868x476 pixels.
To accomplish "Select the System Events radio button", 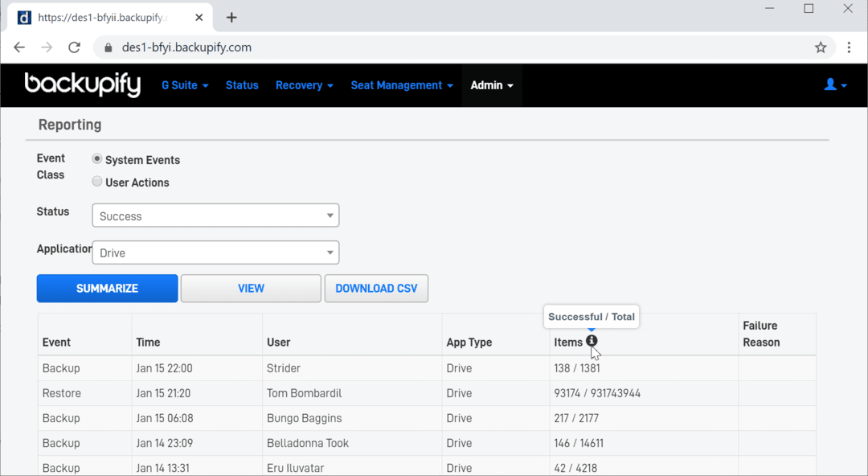I will pos(96,158).
